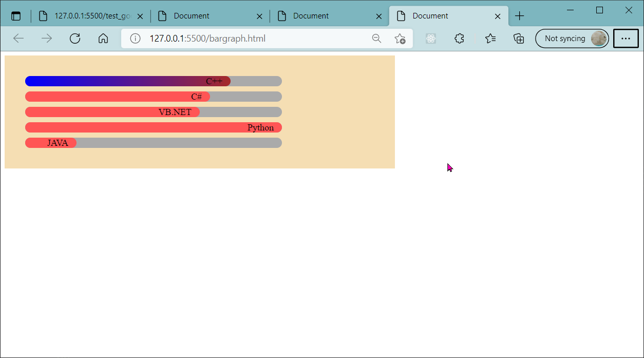Click the C++ gradient progress bar
This screenshot has width=644, height=358.
(x=128, y=81)
